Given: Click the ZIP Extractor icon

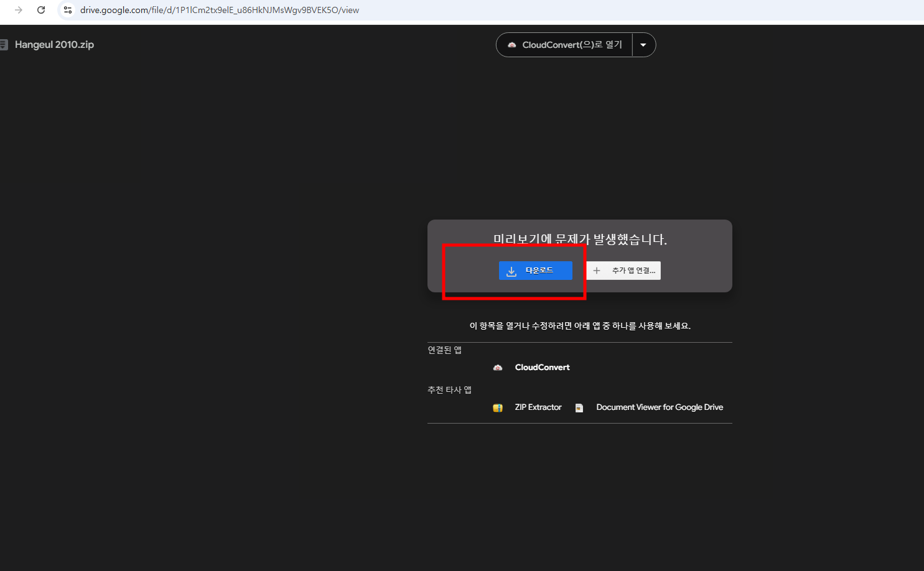Looking at the screenshot, I should point(498,408).
